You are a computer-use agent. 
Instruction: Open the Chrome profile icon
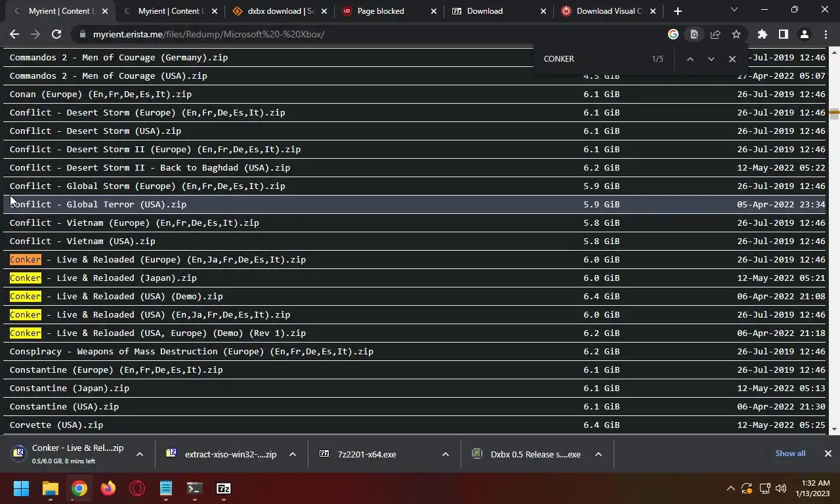804,34
